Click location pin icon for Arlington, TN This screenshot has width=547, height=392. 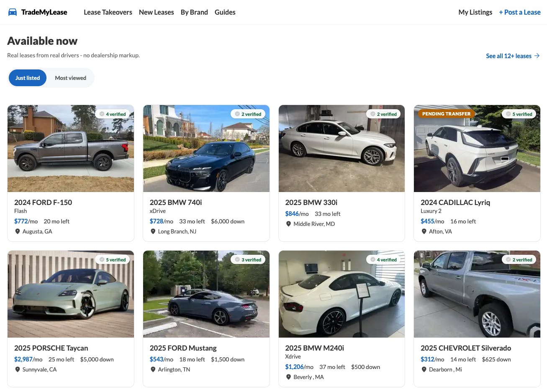pyautogui.click(x=153, y=369)
